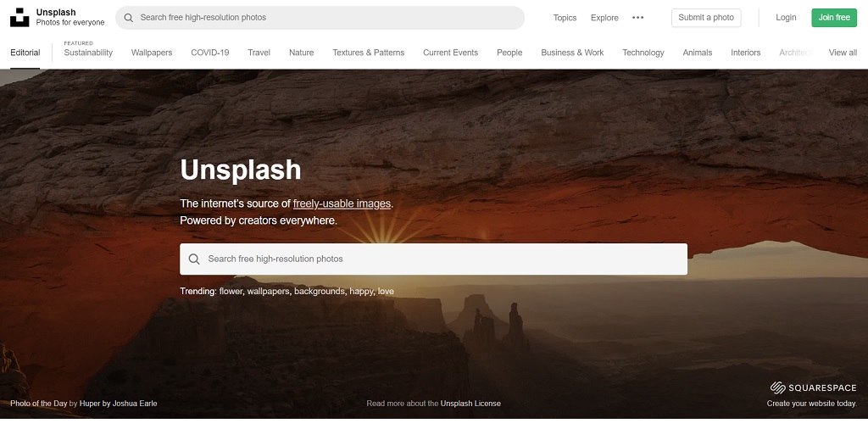Open the Current Events topic
The height and width of the screenshot is (446, 868).
(x=451, y=53)
